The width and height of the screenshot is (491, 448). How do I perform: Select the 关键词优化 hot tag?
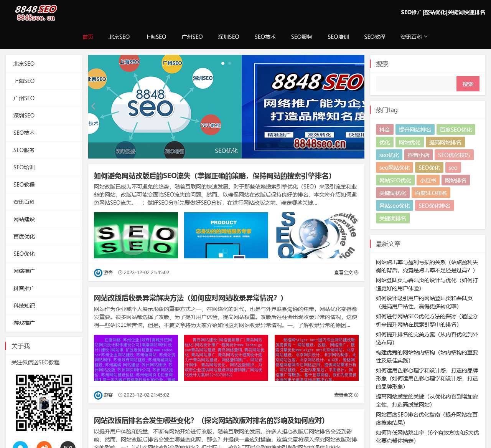click(393, 193)
